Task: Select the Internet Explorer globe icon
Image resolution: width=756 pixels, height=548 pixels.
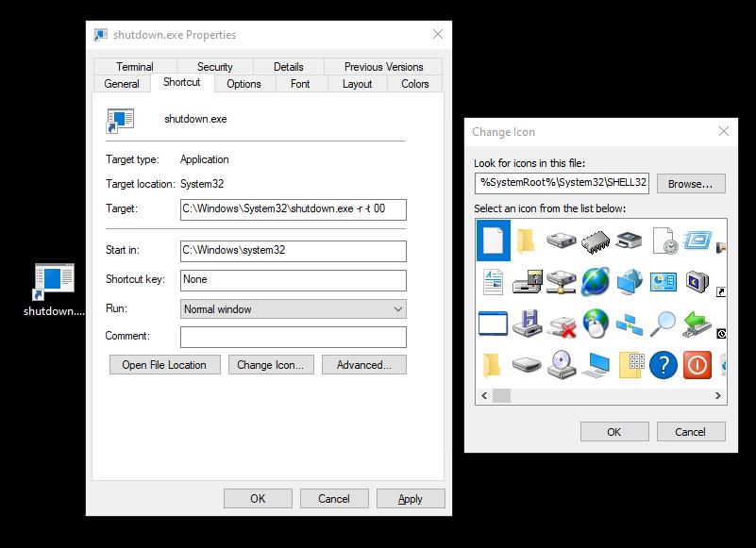Action: [x=596, y=281]
